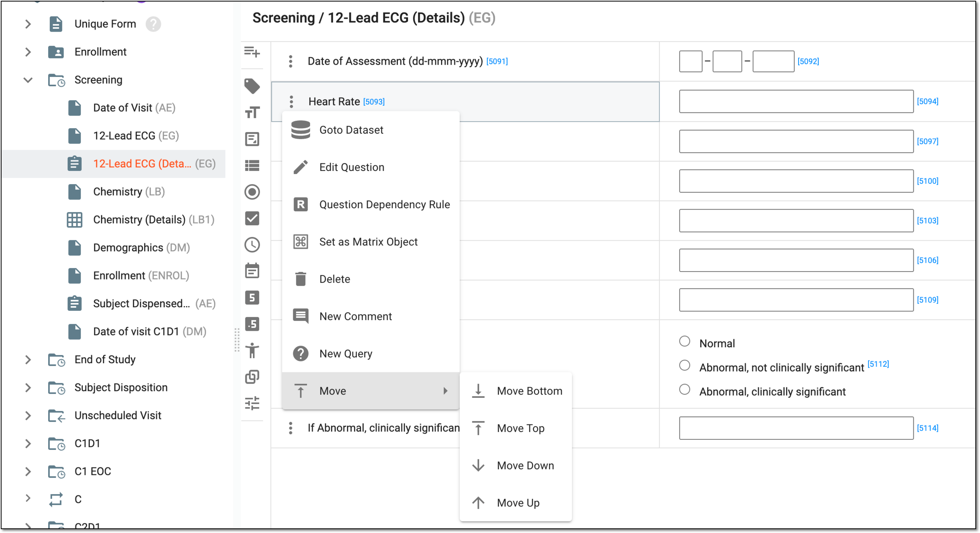Image resolution: width=980 pixels, height=533 pixels.
Task: Expand the Unscheduled Visit node
Action: (28, 415)
